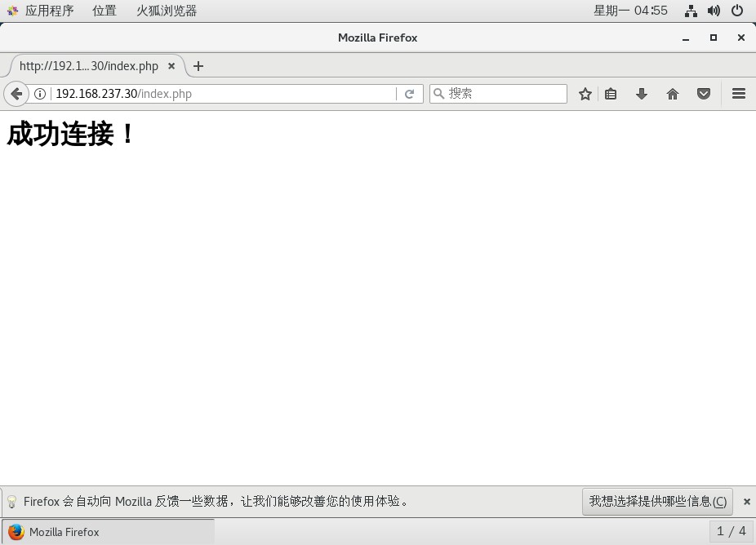
Task: Save page to Pocket icon
Action: click(x=704, y=94)
